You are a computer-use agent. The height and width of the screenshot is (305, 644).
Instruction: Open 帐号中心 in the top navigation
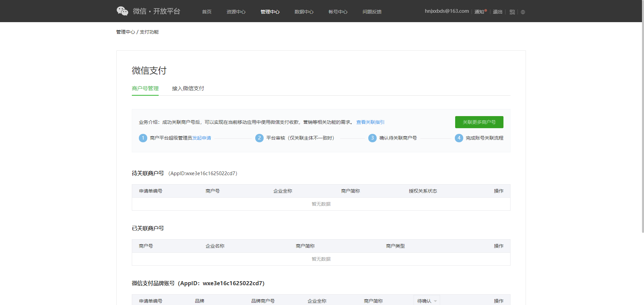[338, 12]
